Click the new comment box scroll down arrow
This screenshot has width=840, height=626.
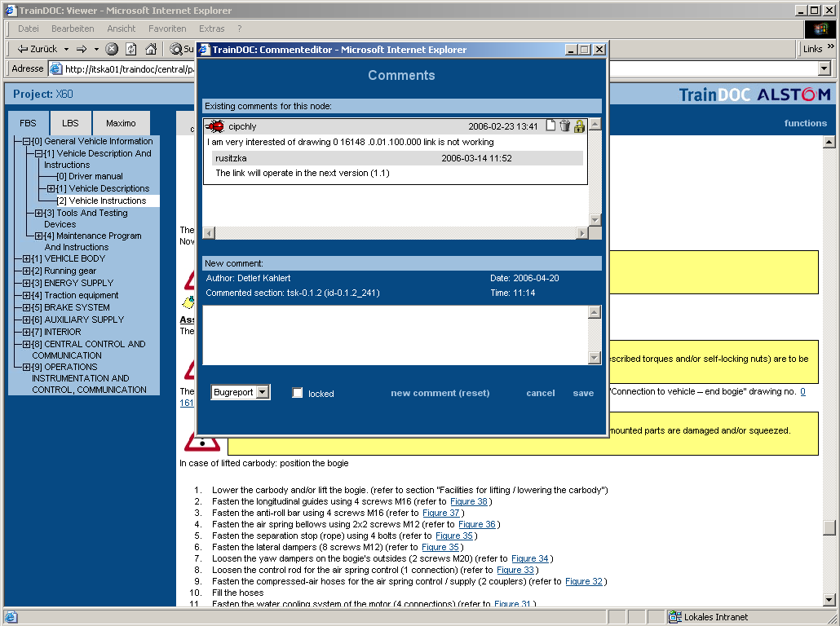click(x=594, y=358)
